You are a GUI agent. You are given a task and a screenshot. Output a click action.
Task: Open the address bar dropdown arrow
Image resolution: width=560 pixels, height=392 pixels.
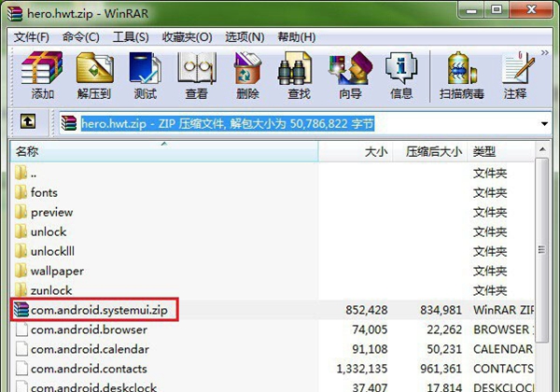click(544, 124)
